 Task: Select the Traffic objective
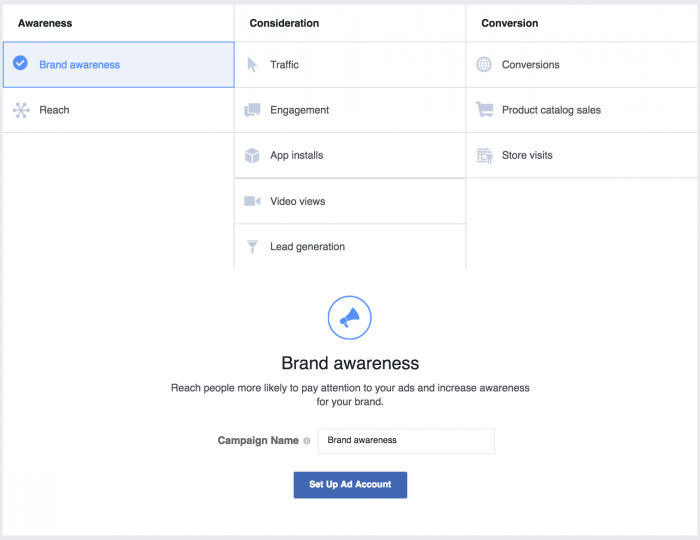tap(284, 65)
